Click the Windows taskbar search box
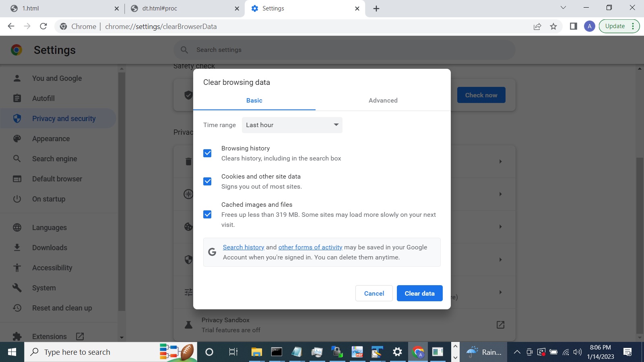 coord(93,352)
